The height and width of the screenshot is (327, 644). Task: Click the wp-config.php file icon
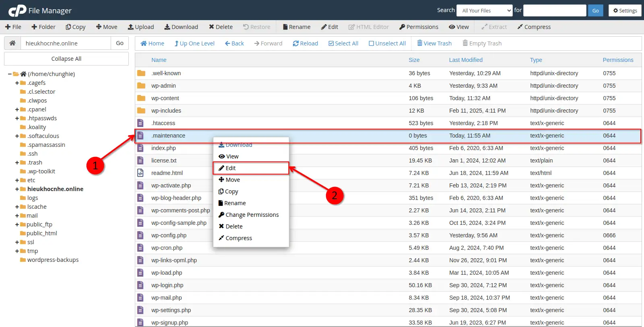(x=140, y=235)
